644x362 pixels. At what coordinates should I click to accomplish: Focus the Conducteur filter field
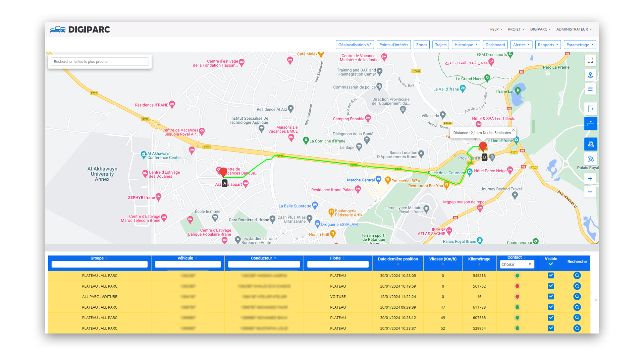coord(264,264)
